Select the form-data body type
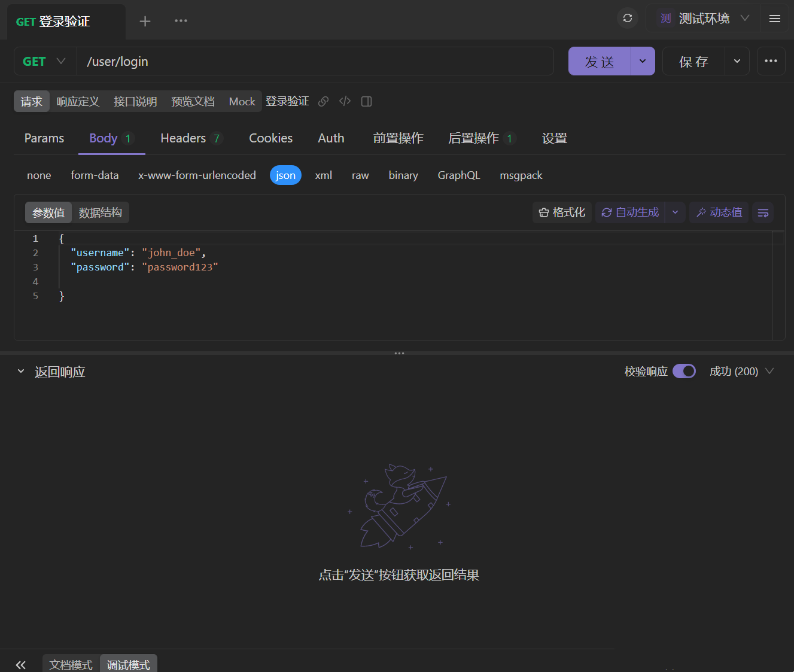The width and height of the screenshot is (794, 672). [95, 175]
